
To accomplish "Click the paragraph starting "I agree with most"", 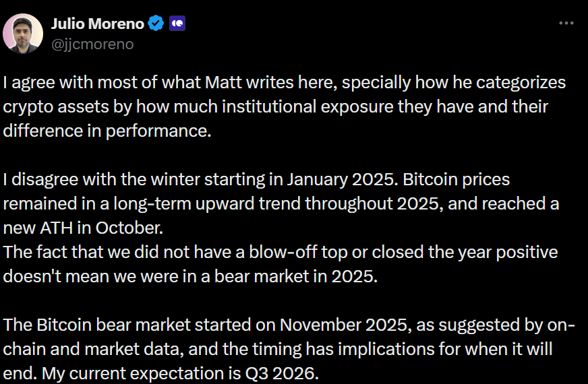I will (x=283, y=106).
